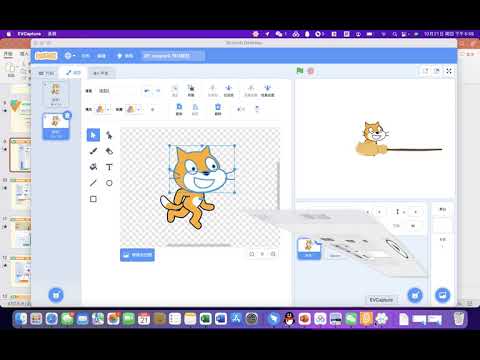This screenshot has height=360, width=480.
Task: Open the Fill color swatch
Action: point(100,109)
